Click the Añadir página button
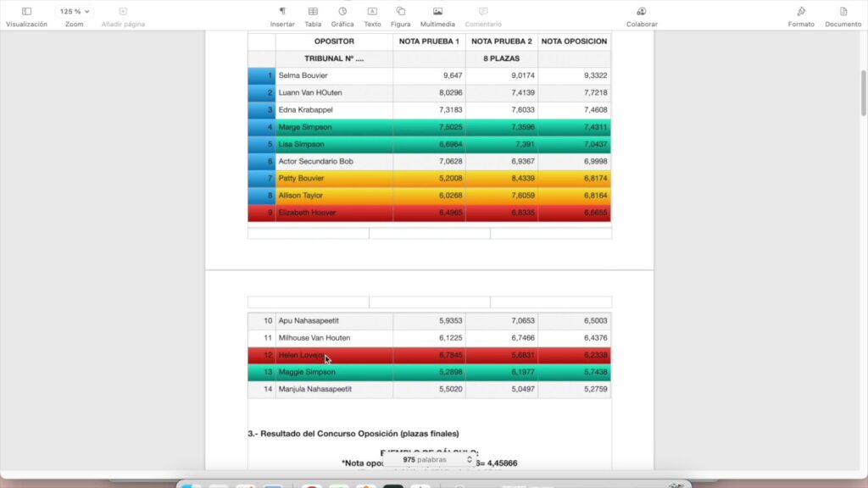868x488 pixels. coord(123,17)
